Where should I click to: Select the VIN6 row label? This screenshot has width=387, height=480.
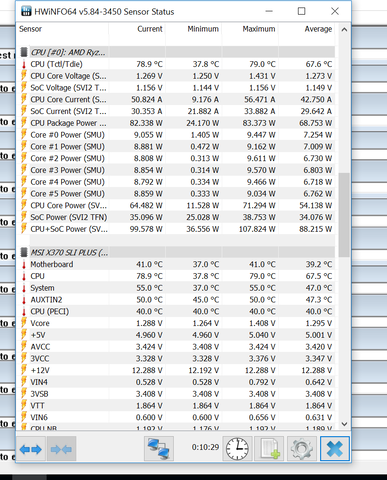(x=39, y=417)
